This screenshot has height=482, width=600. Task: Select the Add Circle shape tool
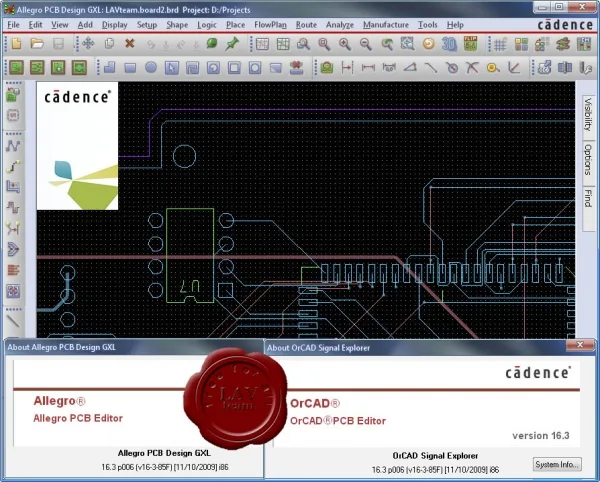(151, 68)
